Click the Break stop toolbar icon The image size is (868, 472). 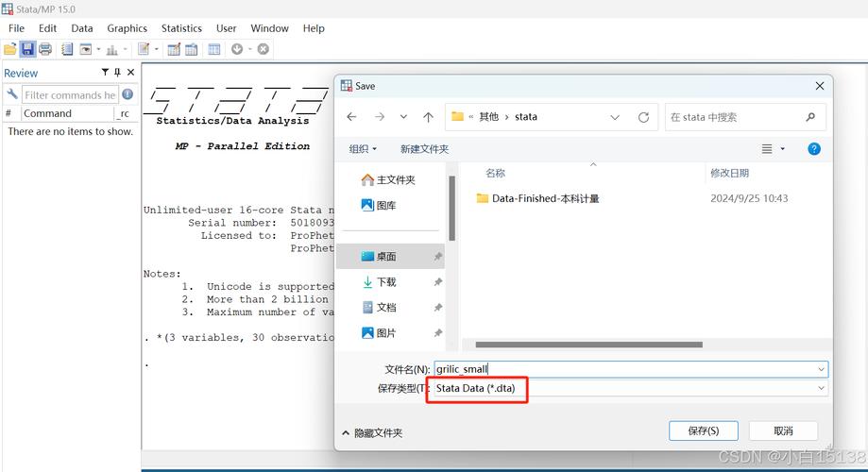pos(264,49)
